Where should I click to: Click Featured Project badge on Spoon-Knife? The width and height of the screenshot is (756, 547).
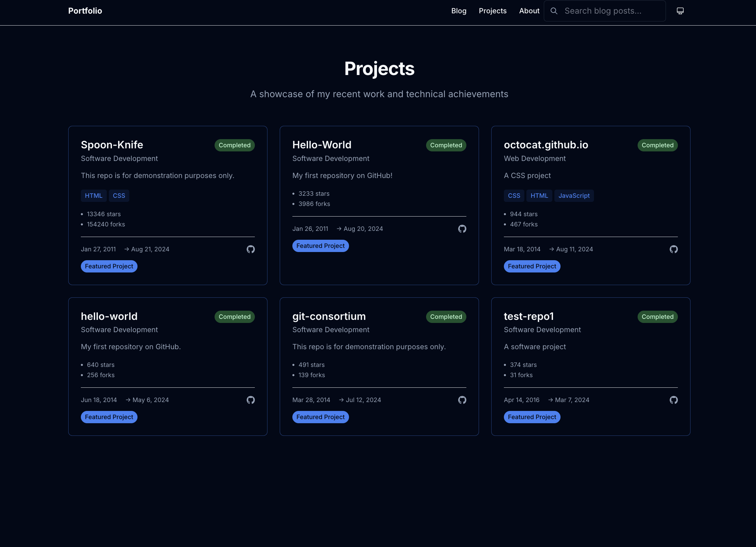(109, 266)
